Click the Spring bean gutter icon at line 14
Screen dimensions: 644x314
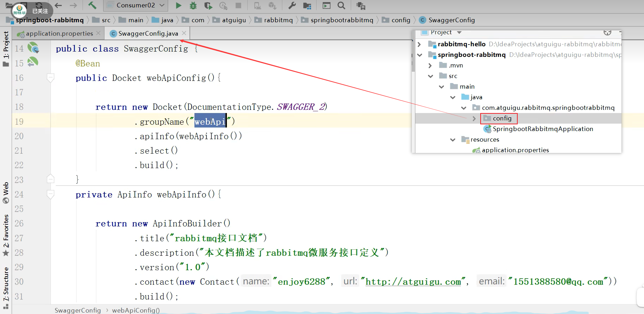[33, 47]
